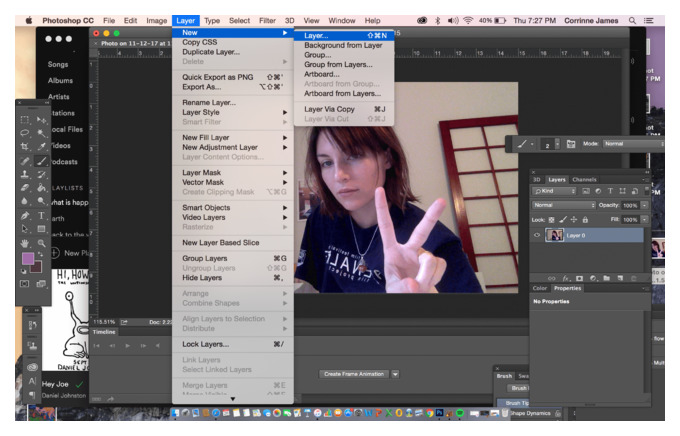The image size is (680, 436).
Task: Toggle Quick Mask mode icon
Action: [x=25, y=284]
